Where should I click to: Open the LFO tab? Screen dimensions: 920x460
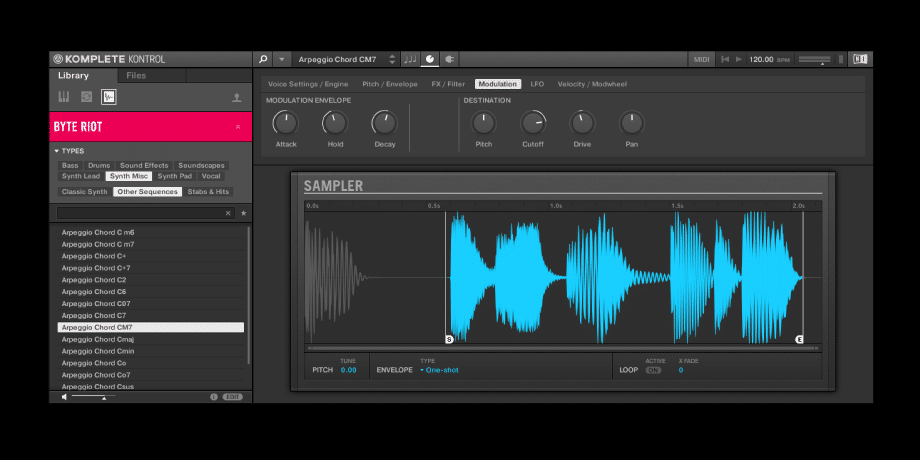537,84
